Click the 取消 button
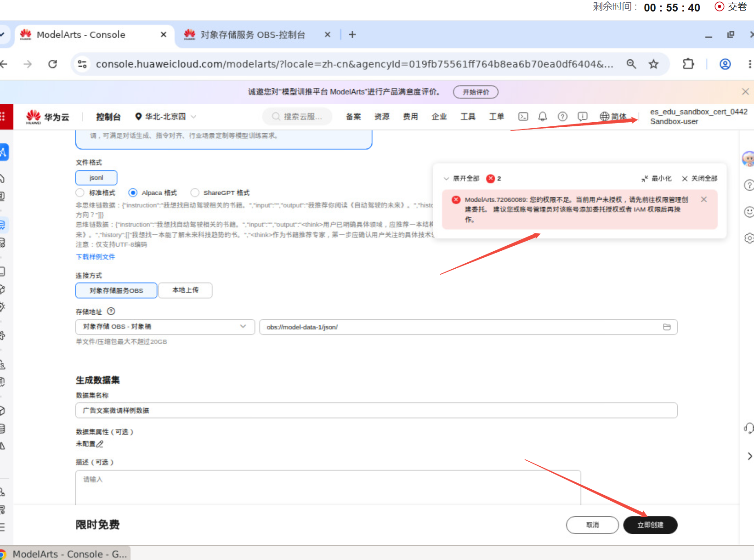754x560 pixels. click(592, 525)
